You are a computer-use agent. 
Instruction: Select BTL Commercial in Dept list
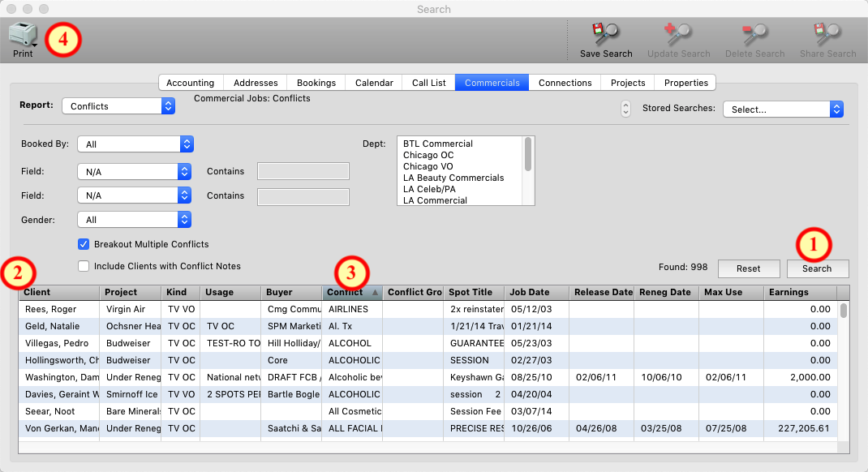coord(438,144)
